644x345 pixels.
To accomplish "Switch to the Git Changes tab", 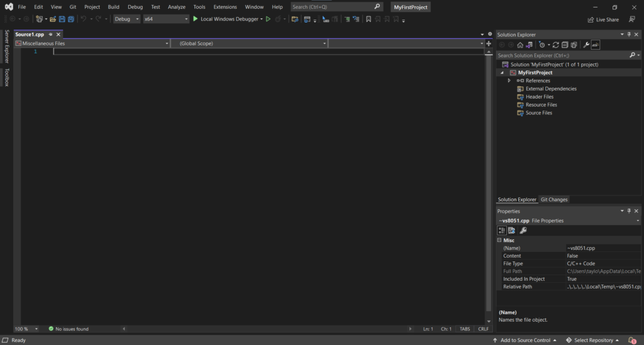I will pos(554,200).
